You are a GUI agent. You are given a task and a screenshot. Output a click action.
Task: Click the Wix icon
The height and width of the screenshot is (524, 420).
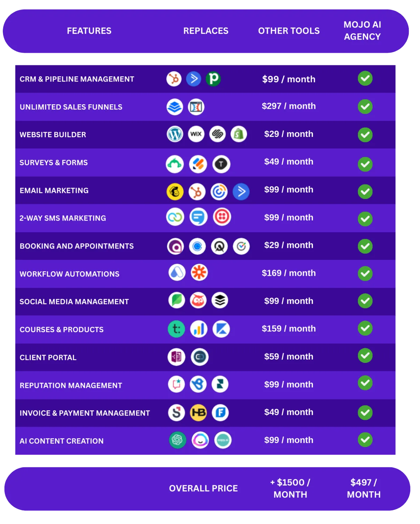196,134
